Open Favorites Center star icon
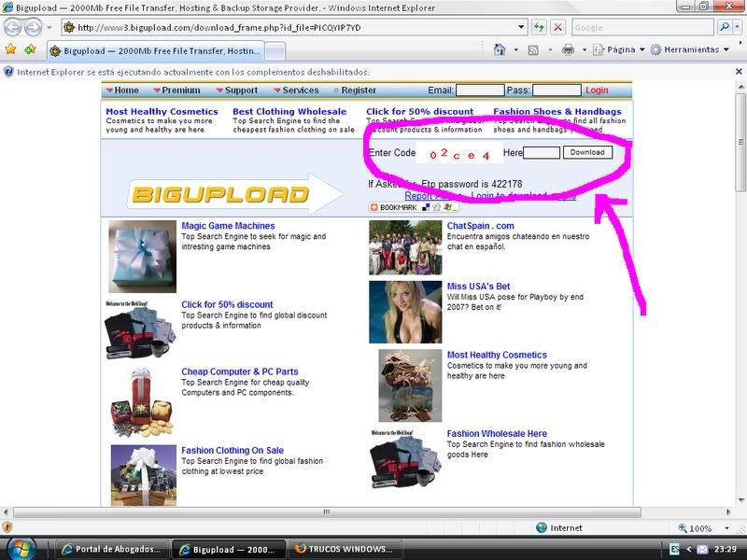747x560 pixels. tap(11, 49)
